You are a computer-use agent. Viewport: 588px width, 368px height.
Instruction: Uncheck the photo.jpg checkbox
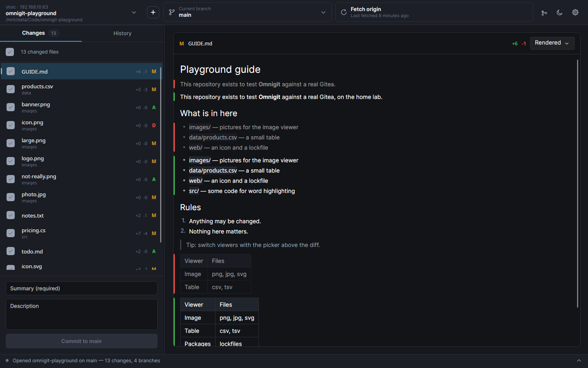11,197
